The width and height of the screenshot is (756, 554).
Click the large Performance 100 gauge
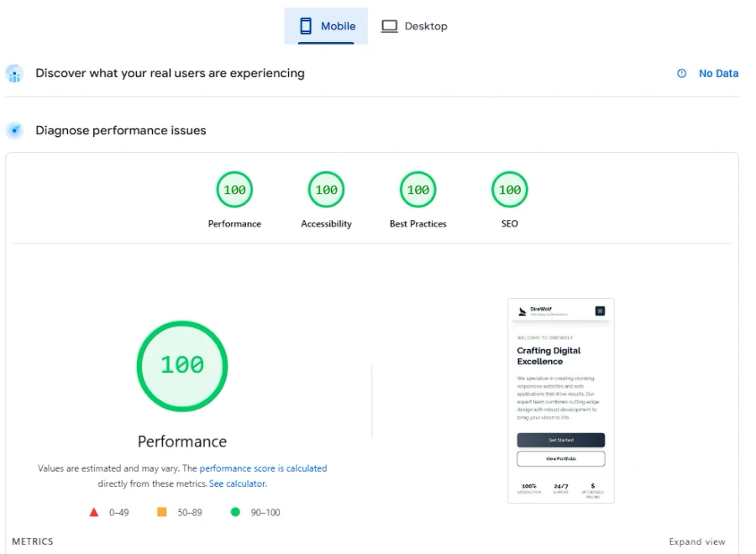click(x=181, y=365)
